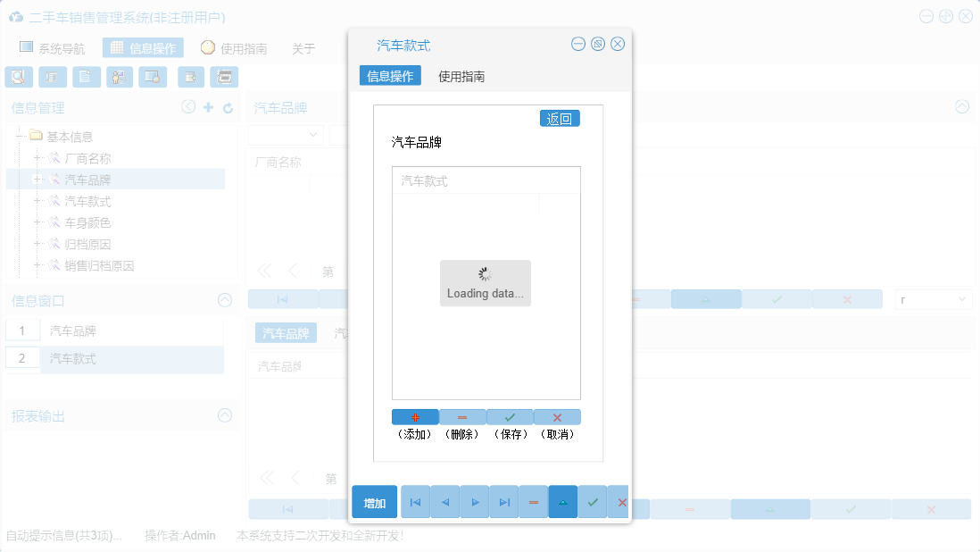
Task: Select the data export toolbar icon
Action: coord(190,77)
